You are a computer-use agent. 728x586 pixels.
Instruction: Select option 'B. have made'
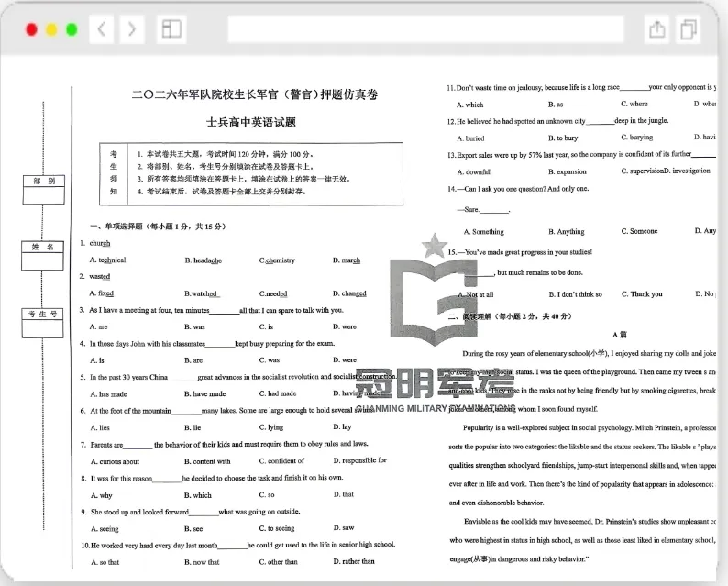204,393
